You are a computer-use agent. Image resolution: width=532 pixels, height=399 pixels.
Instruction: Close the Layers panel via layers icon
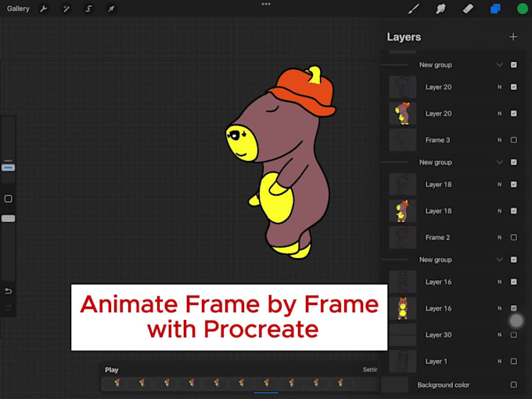[x=495, y=9]
